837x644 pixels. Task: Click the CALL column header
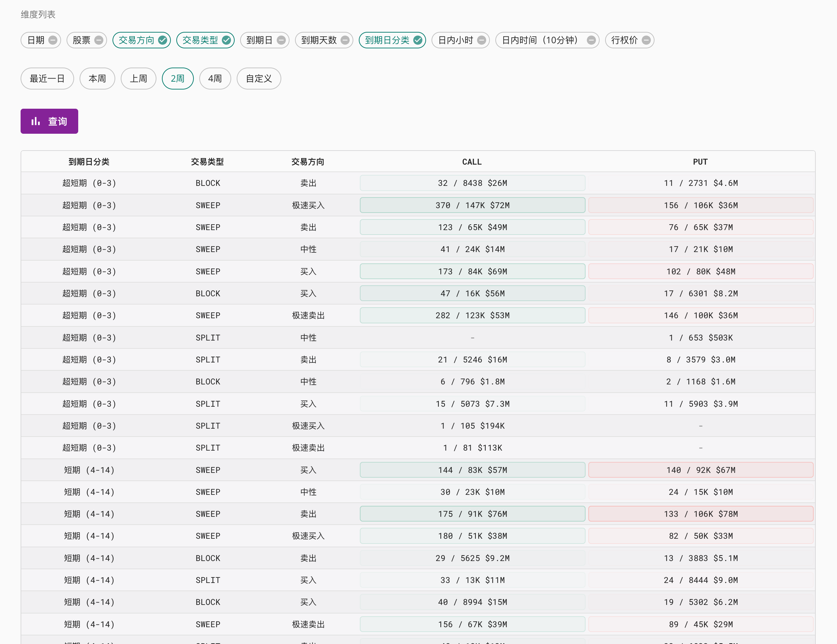click(472, 162)
